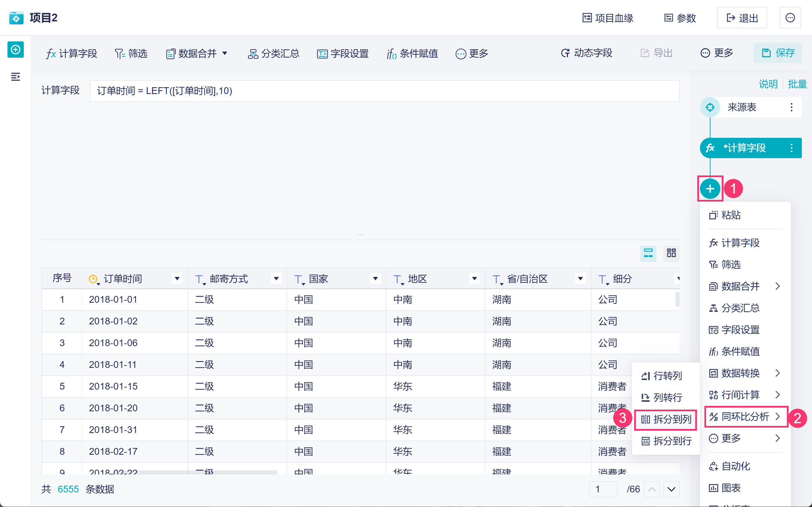Click the page number input field
812x507 pixels.
[603, 489]
